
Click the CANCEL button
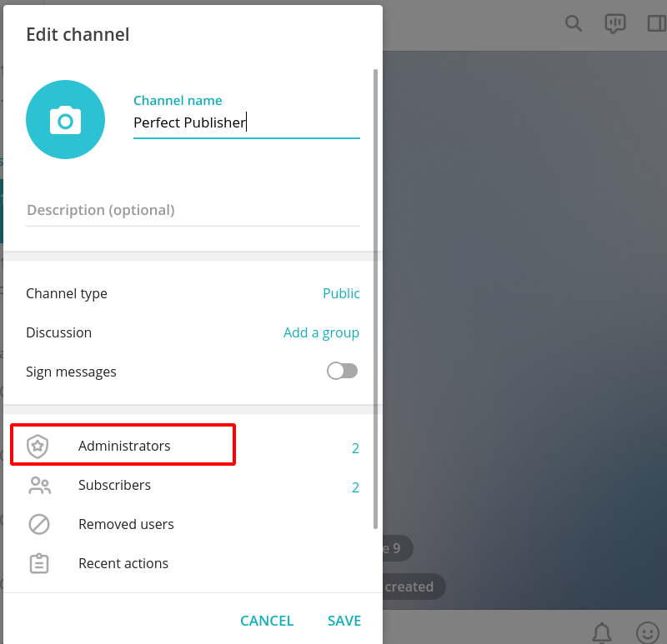pos(267,621)
